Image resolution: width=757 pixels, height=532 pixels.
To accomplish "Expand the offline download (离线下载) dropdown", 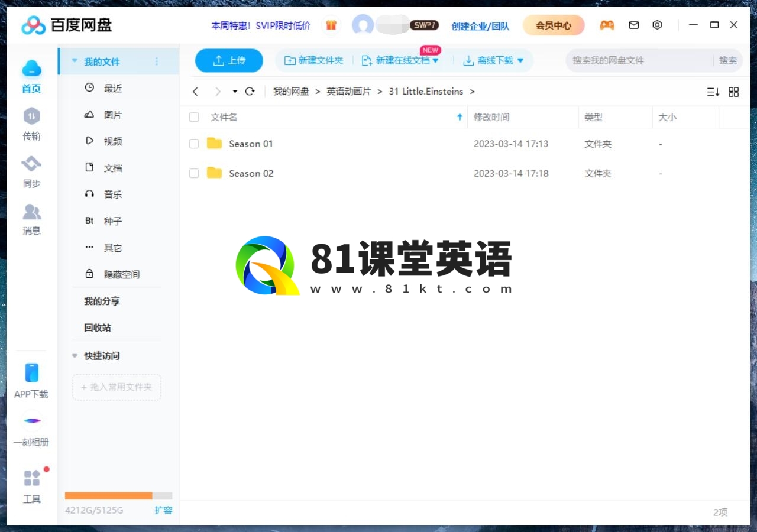I will tap(520, 60).
